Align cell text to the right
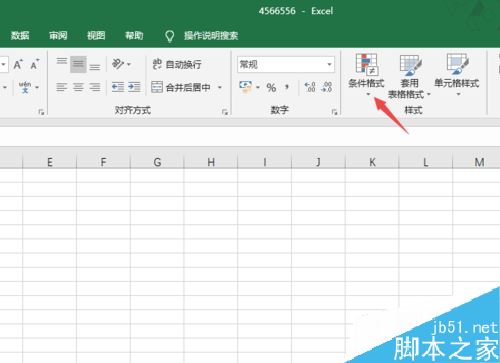Image resolution: width=500 pixels, height=363 pixels. [95, 87]
